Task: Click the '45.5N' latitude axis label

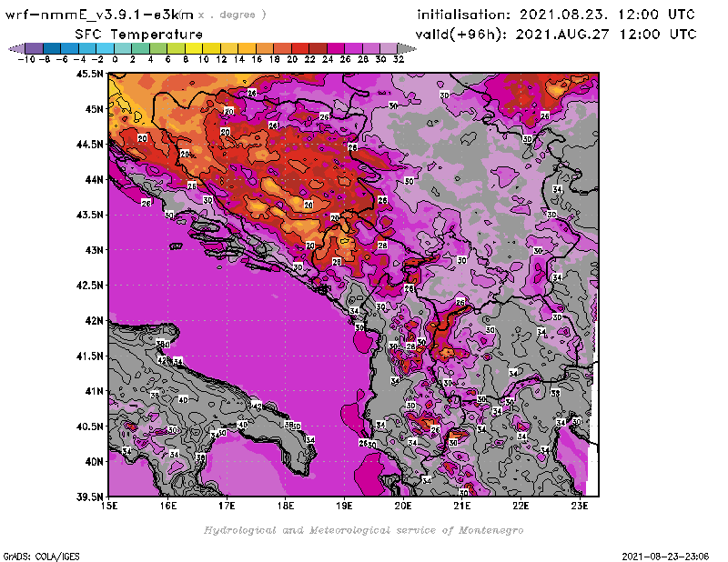Action: [89, 74]
